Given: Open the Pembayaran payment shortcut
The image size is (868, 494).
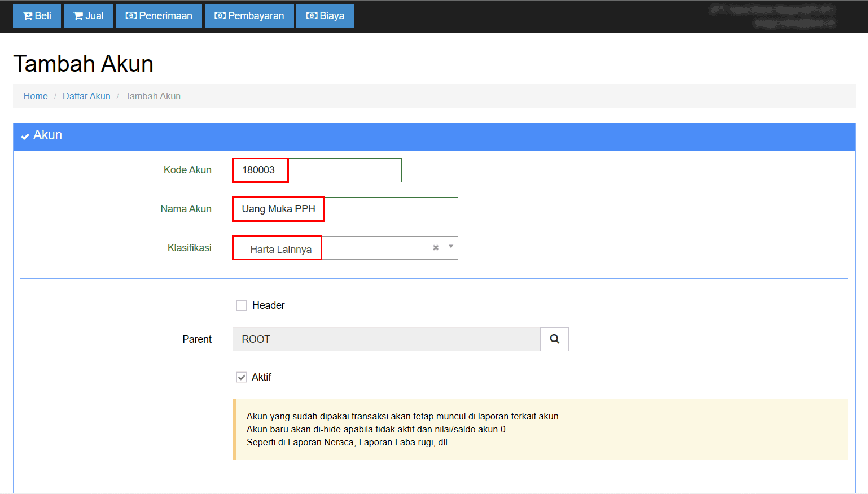Looking at the screenshot, I should pos(249,16).
